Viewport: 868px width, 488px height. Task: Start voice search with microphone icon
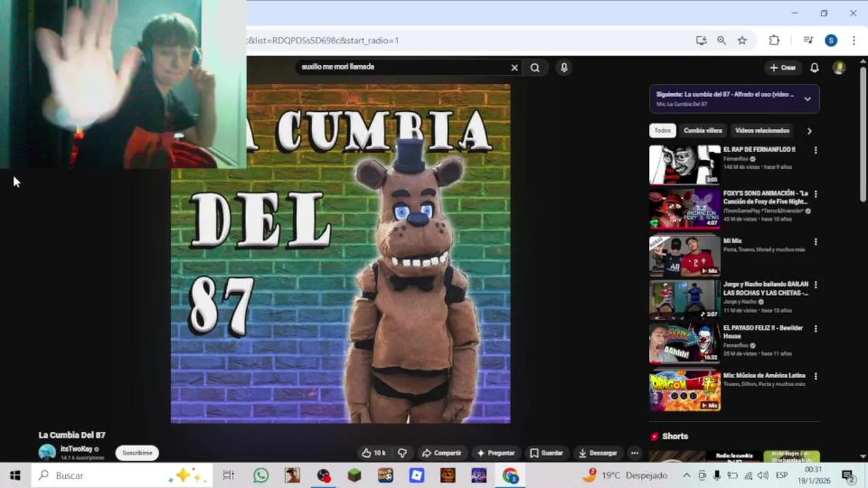click(x=564, y=68)
